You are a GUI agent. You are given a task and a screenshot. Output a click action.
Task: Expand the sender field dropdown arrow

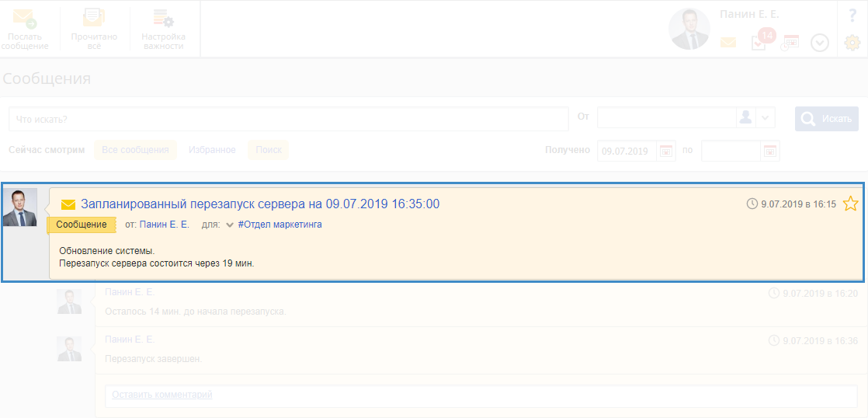click(765, 117)
